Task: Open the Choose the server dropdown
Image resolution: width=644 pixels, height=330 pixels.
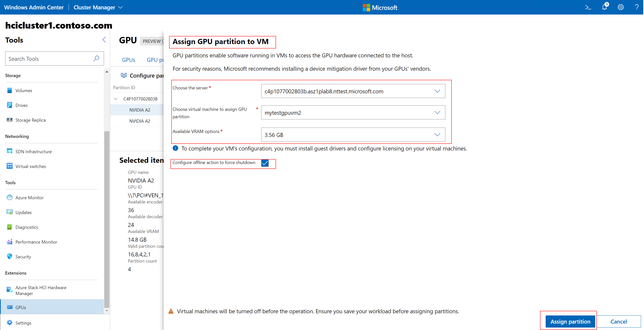Action: point(438,91)
